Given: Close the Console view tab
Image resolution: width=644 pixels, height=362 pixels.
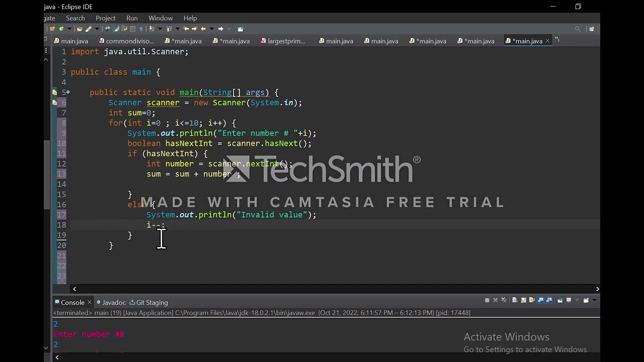Looking at the screenshot, I should pyautogui.click(x=89, y=302).
